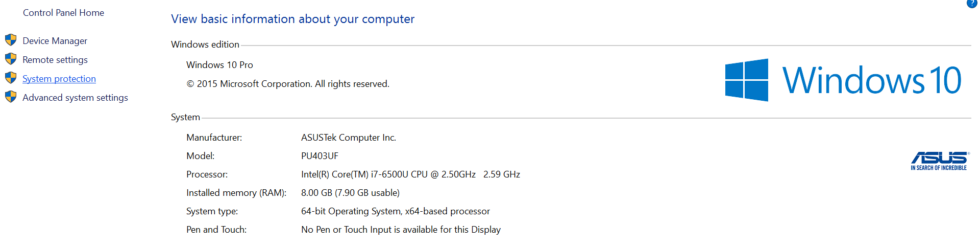Viewport: 980px width, 246px height.
Task: Open the Remote settings link
Action: point(55,60)
